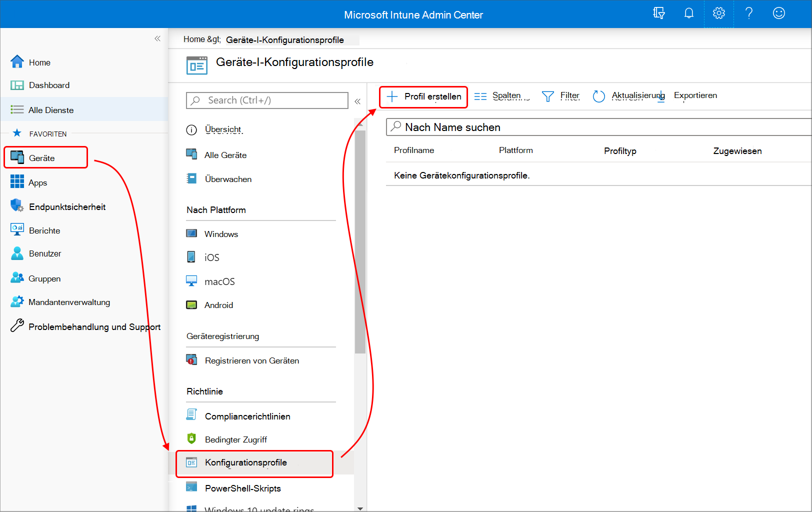Image resolution: width=812 pixels, height=512 pixels.
Task: Click the PowerShell-Skripts icon
Action: 191,486
